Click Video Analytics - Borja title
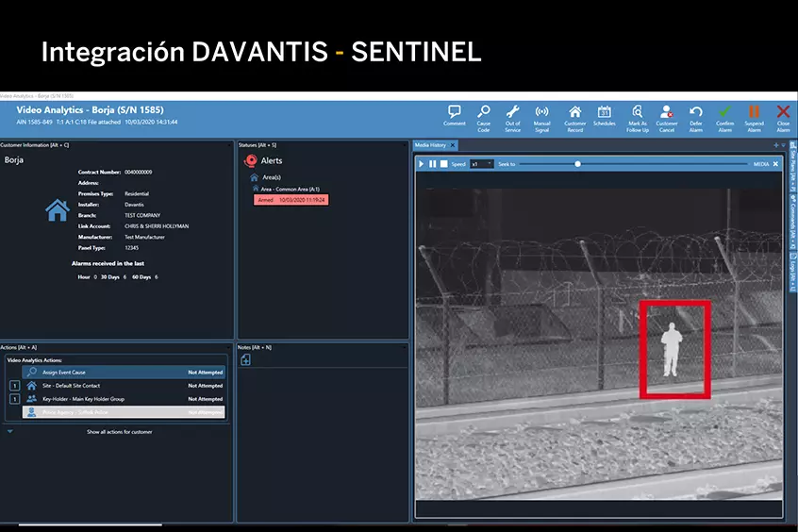The width and height of the screenshot is (798, 532). [x=90, y=110]
